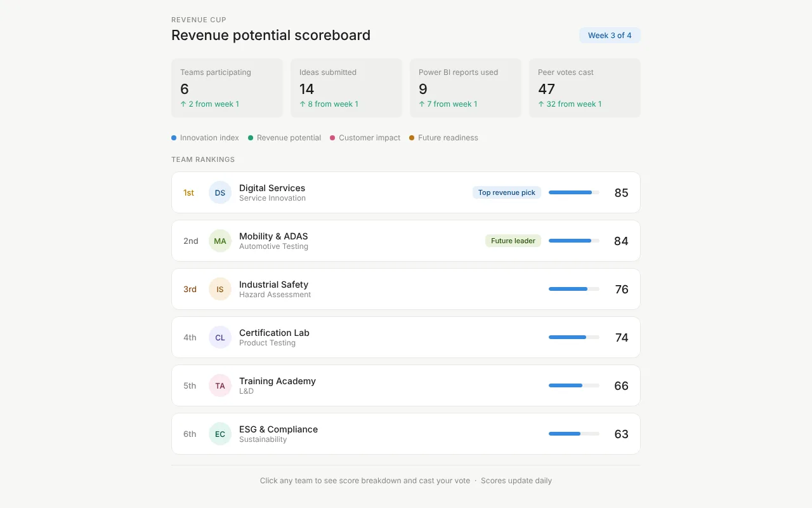812x508 pixels.
Task: Click the CL avatar for Certification Lab
Action: 220,337
